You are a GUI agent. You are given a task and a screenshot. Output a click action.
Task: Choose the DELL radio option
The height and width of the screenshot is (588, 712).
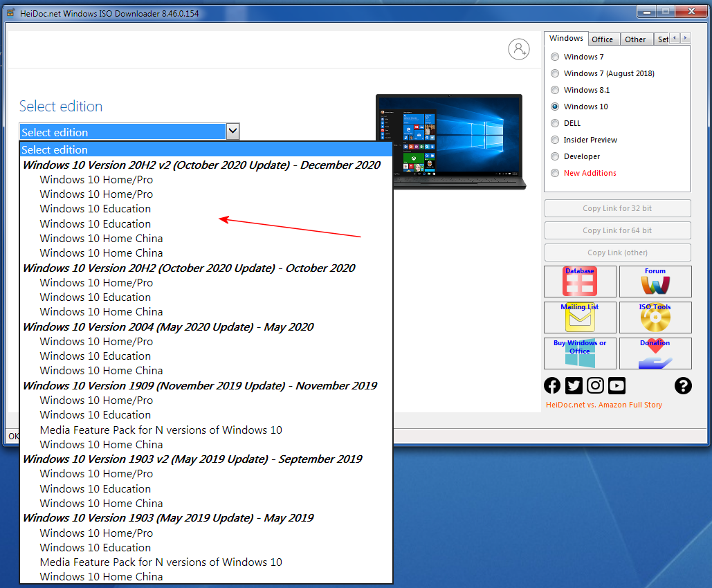pos(555,123)
